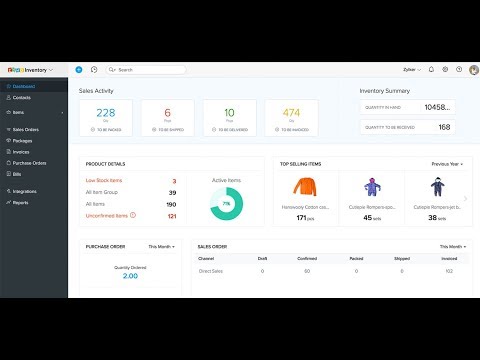Click the Reports chart icon
The width and height of the screenshot is (480, 360).
[9, 202]
